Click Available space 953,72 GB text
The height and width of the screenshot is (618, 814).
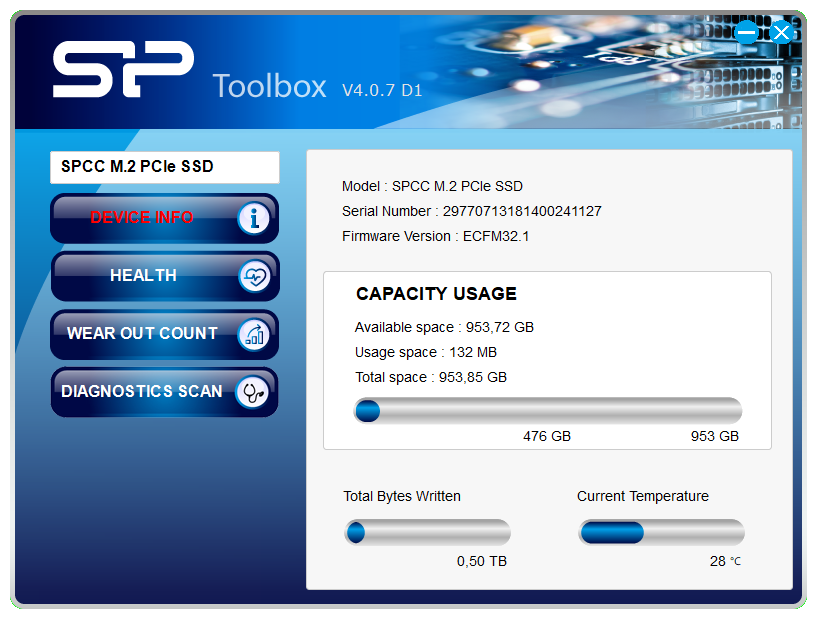coord(444,328)
